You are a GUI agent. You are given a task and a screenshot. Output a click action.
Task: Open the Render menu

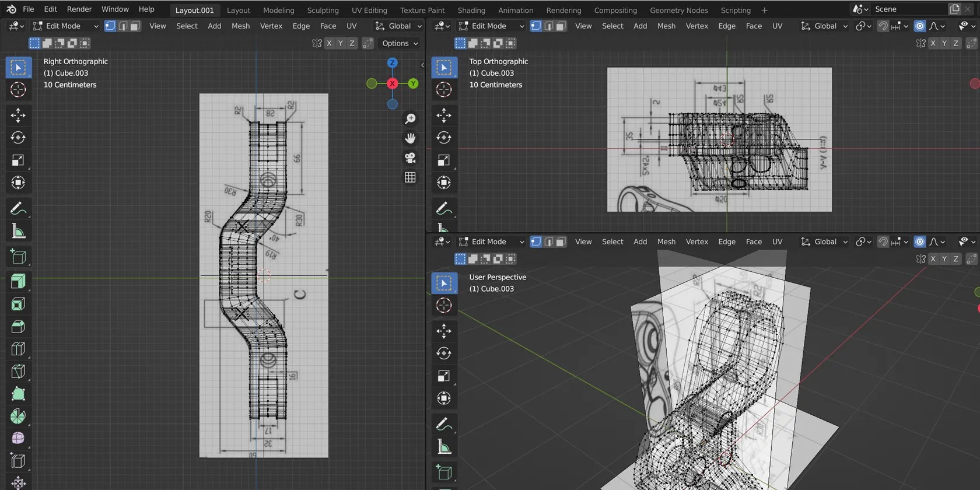79,9
